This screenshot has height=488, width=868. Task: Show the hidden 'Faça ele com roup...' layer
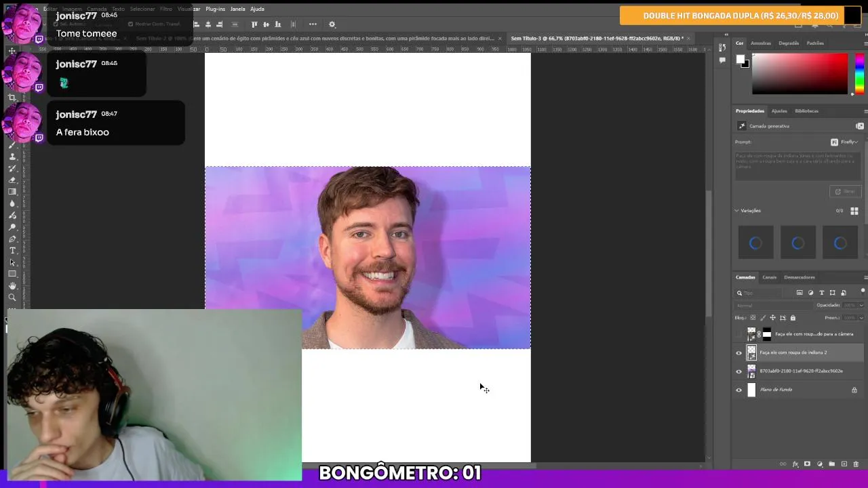click(x=739, y=334)
